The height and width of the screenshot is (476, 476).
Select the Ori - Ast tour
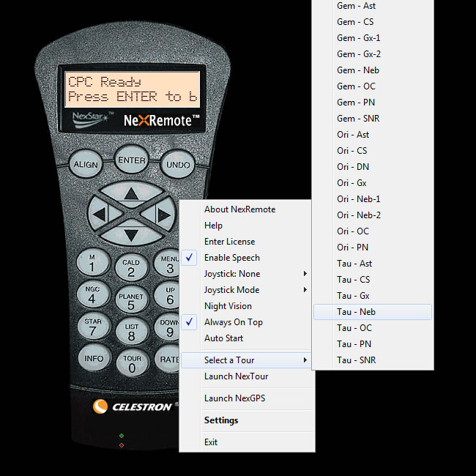click(x=373, y=135)
